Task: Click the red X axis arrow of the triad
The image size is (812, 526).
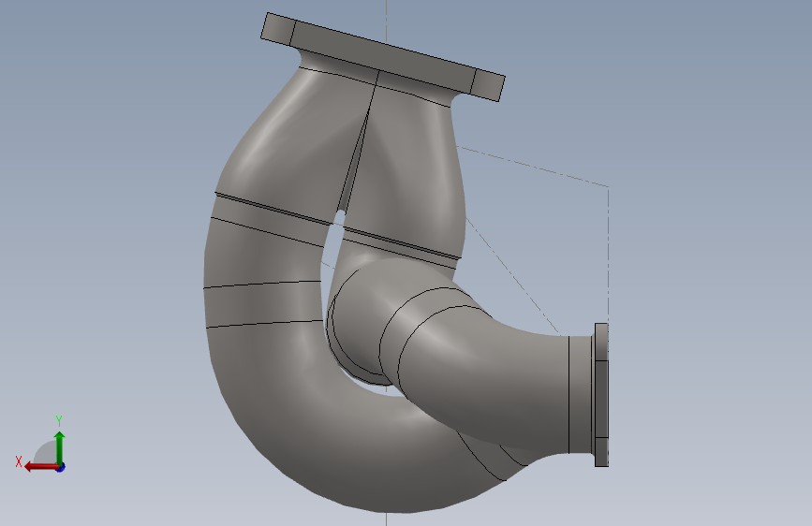Action: click(x=41, y=467)
